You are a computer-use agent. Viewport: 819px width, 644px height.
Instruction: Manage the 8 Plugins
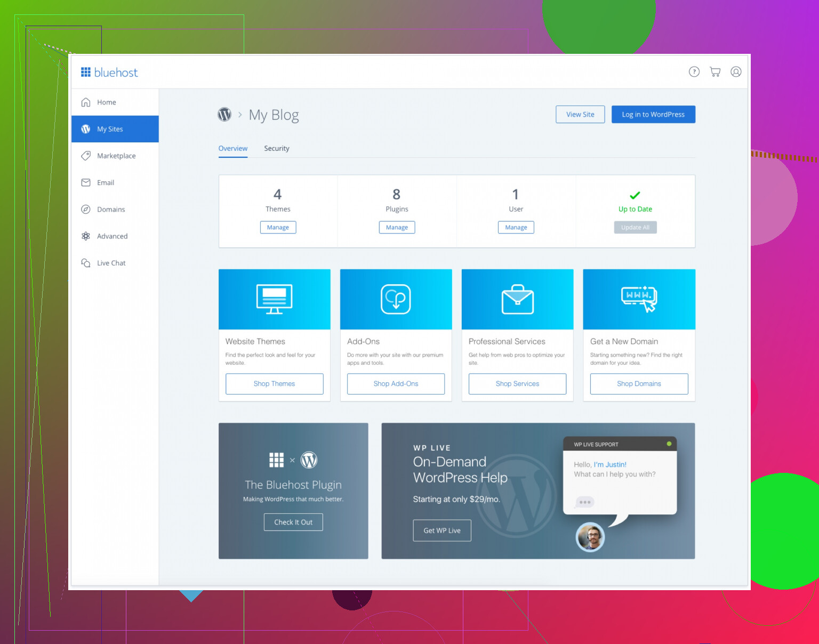point(397,227)
